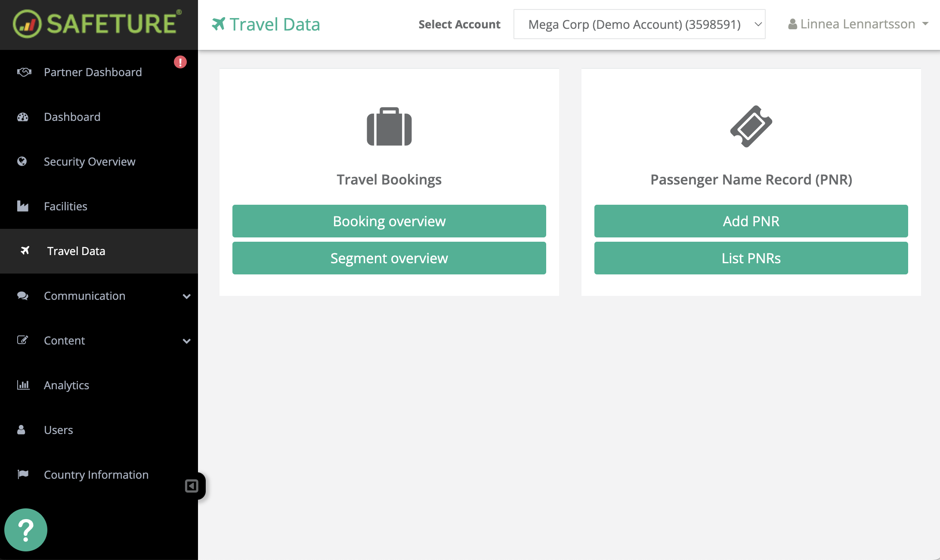Click the Add PNR button
The width and height of the screenshot is (940, 560).
point(751,221)
